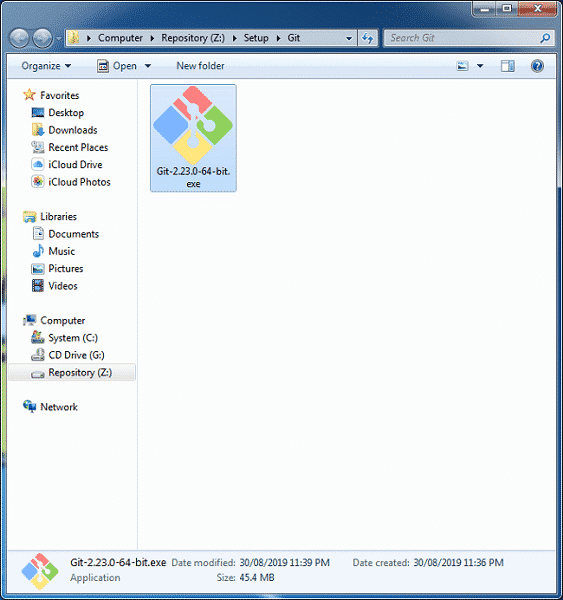Click the Git logo in details pane
This screenshot has width=563, height=600.
click(x=39, y=571)
